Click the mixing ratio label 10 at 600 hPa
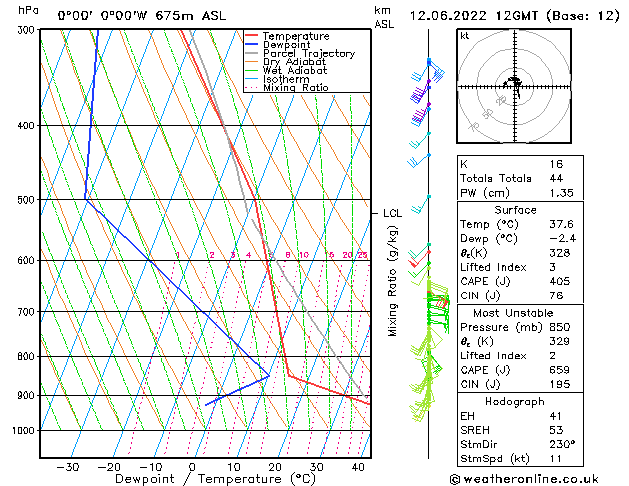This screenshot has width=629, height=486. (x=304, y=255)
